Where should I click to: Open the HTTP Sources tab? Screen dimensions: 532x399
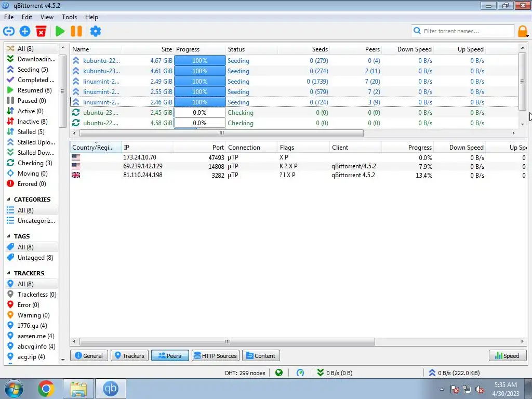pos(216,355)
